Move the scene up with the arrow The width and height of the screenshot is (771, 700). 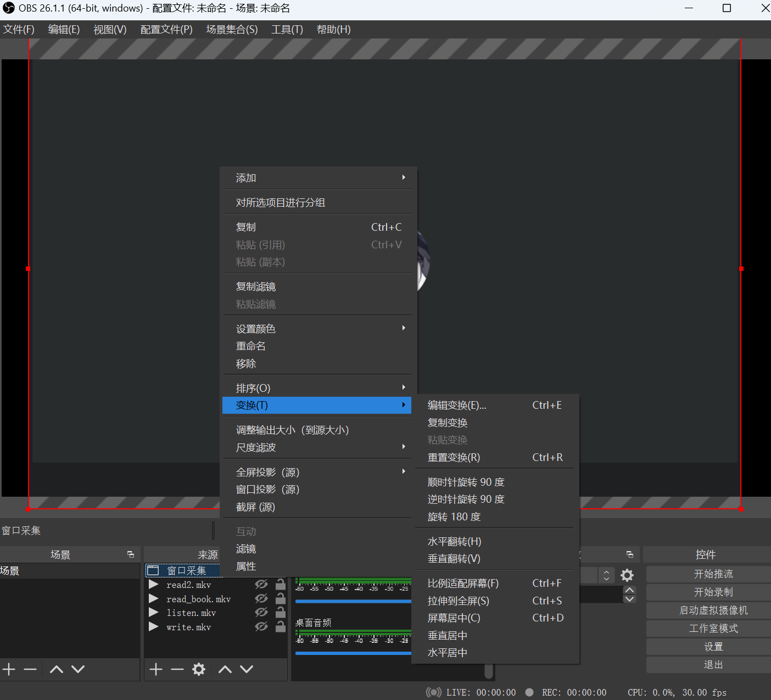[x=57, y=669]
